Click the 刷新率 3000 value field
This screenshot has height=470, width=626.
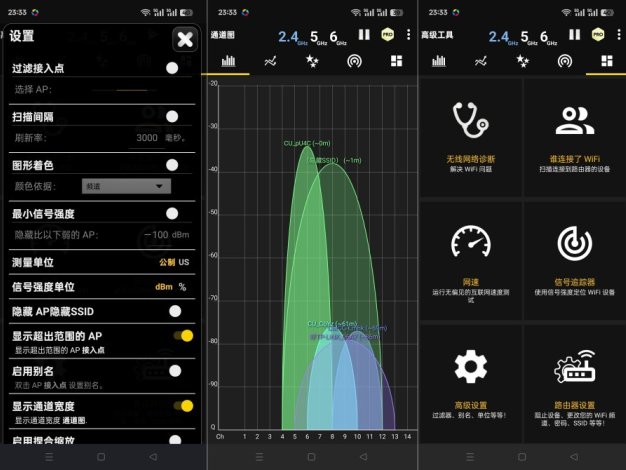coord(147,138)
